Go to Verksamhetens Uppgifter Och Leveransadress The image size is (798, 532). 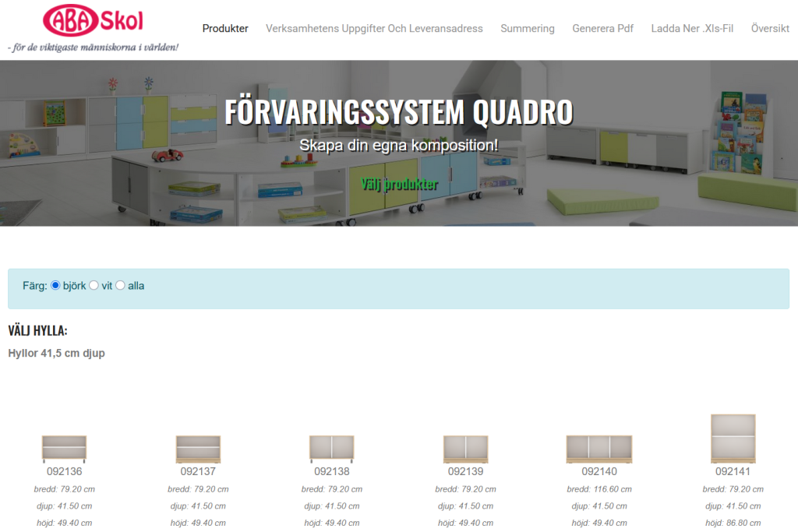pos(374,29)
